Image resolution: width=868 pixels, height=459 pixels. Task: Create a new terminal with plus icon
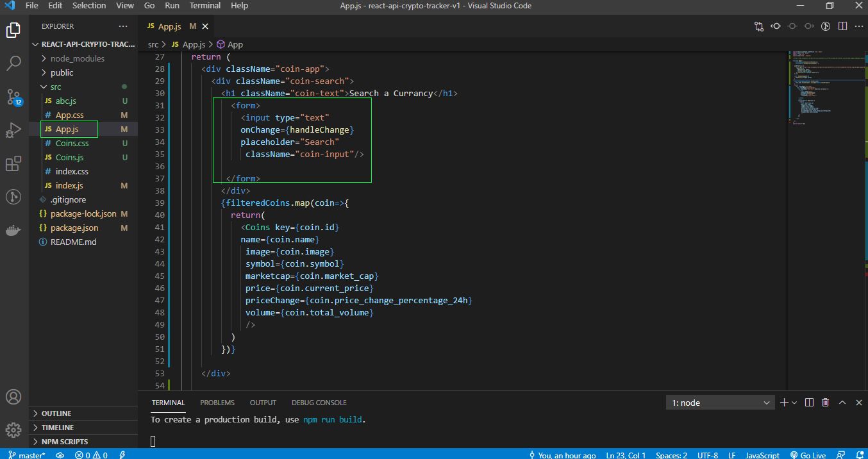(784, 403)
